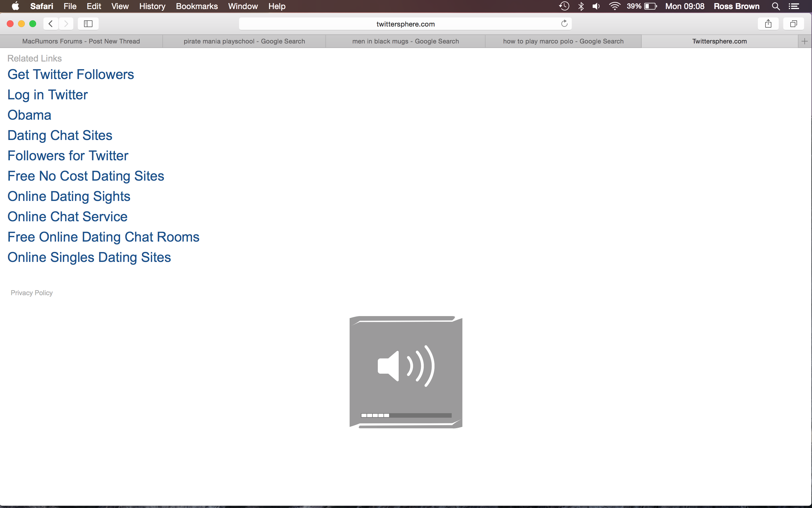Open the Privacy Policy link
This screenshot has width=812, height=508.
coord(32,293)
